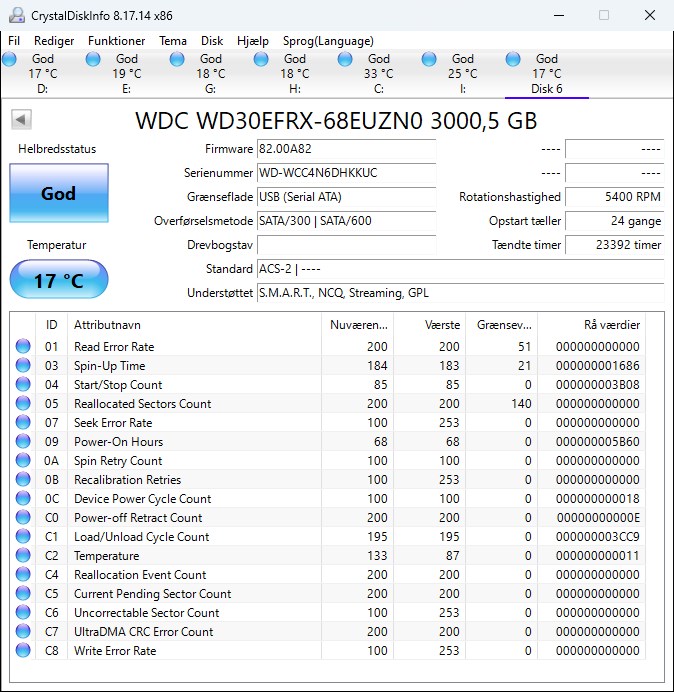Click status orb for Power-On Hours
The image size is (674, 692).
(23, 441)
